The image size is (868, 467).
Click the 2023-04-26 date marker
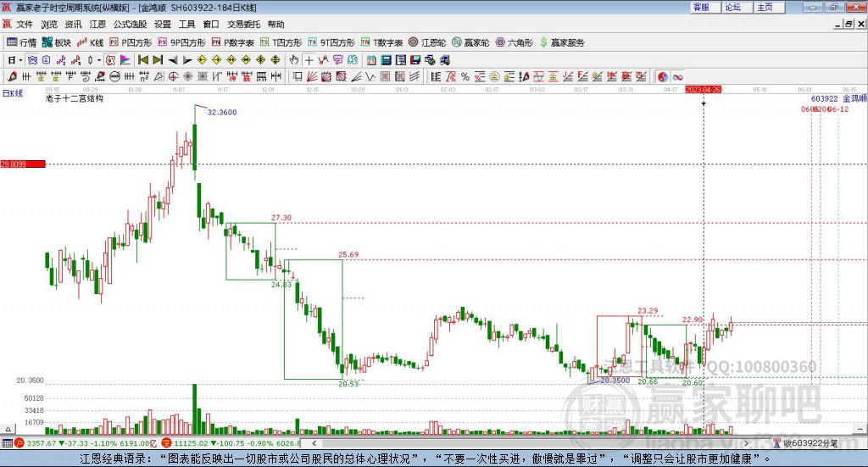[x=703, y=90]
